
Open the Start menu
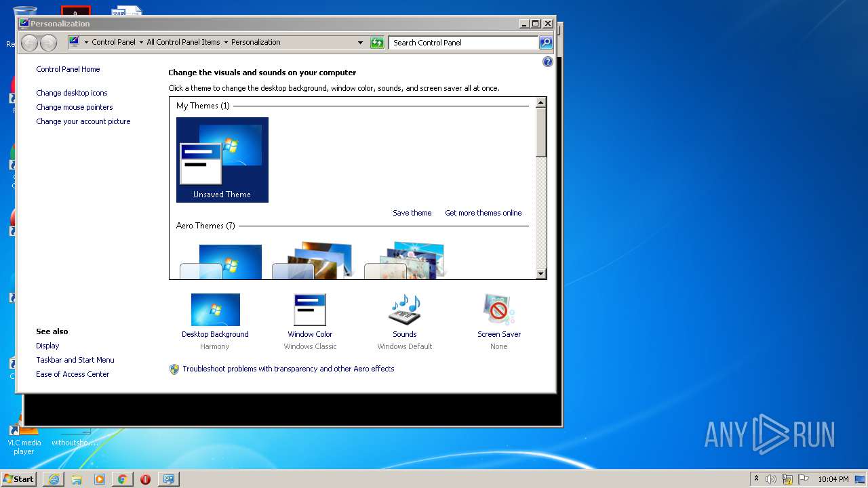19,479
